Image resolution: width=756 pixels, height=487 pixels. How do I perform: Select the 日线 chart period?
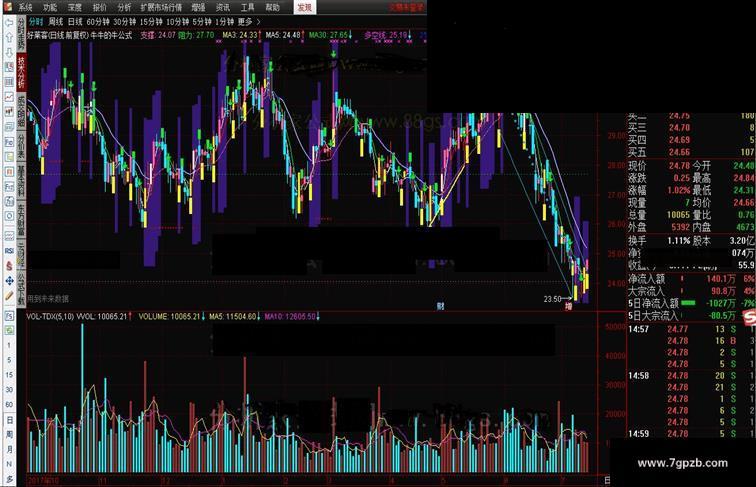coord(75,22)
